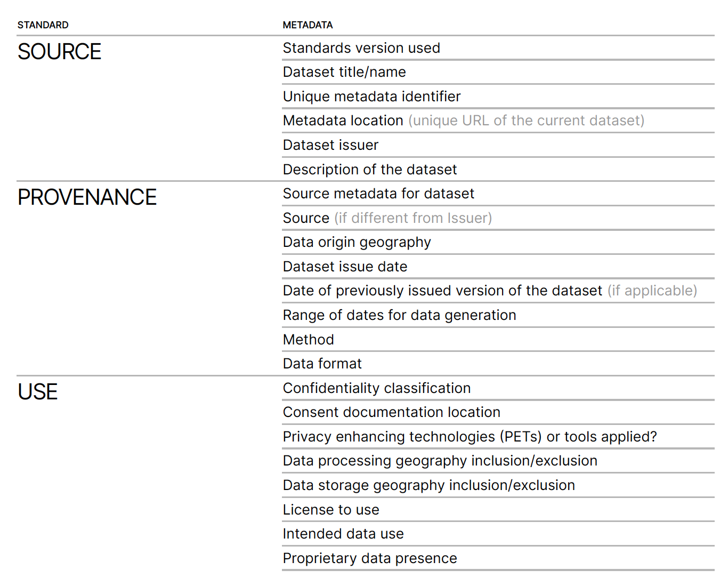The height and width of the screenshot is (578, 728).
Task: Select Consent documentation location
Action: tap(391, 412)
